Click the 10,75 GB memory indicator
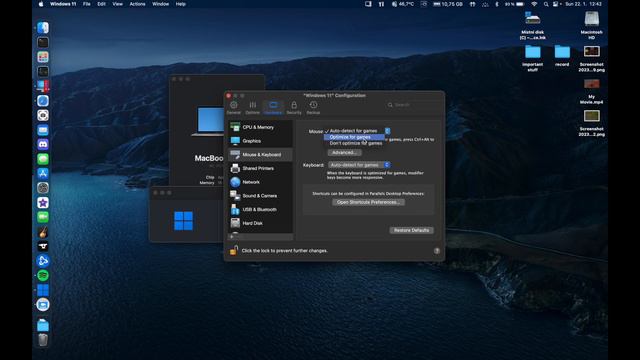 click(x=448, y=4)
